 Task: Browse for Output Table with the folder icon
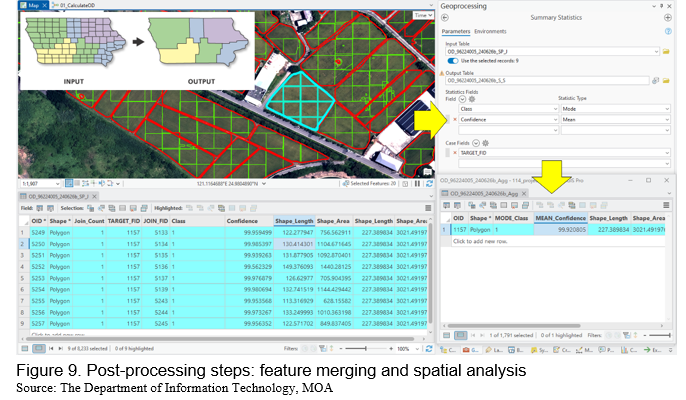pos(666,81)
